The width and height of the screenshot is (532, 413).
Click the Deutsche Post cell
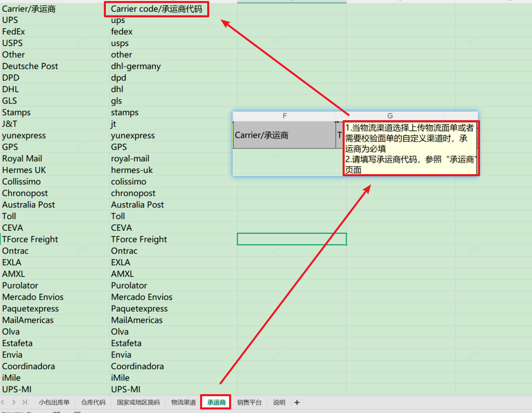pyautogui.click(x=54, y=66)
